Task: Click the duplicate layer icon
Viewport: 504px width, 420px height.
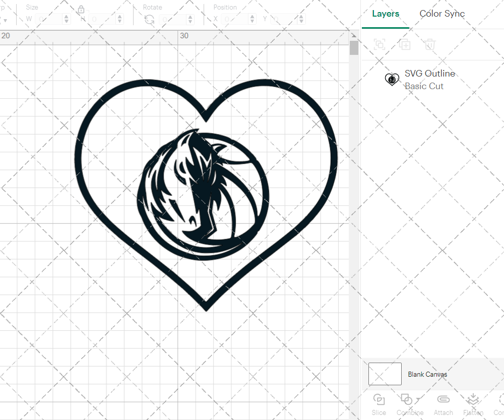Action: (x=405, y=44)
